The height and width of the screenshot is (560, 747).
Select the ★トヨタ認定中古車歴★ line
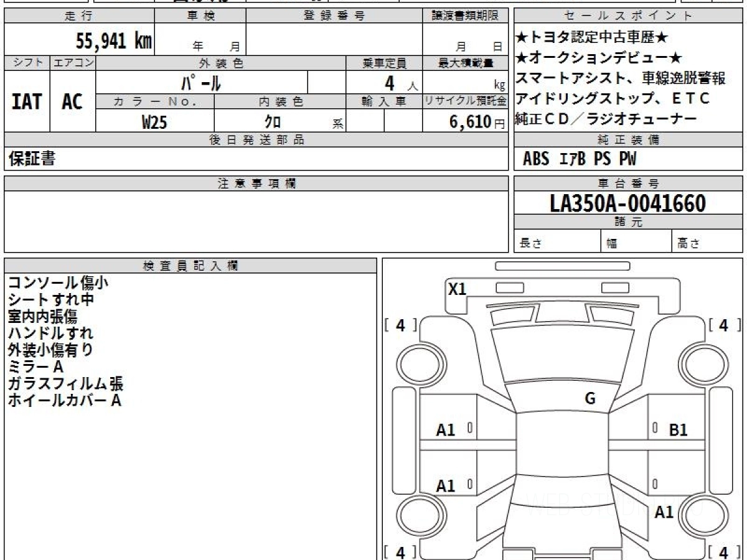[x=591, y=38]
